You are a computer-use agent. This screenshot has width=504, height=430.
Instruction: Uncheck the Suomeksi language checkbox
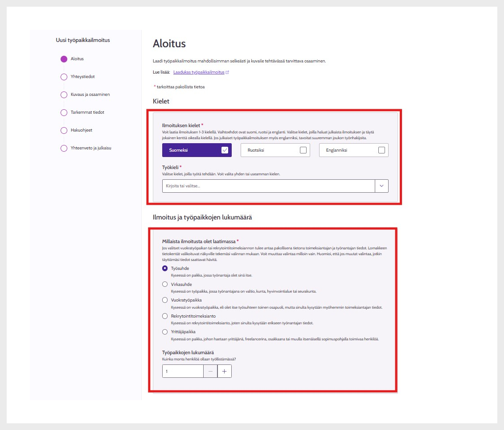tap(225, 150)
